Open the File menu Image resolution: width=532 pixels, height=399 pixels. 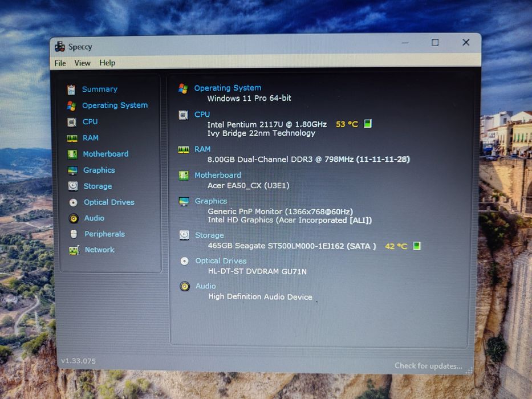click(60, 63)
